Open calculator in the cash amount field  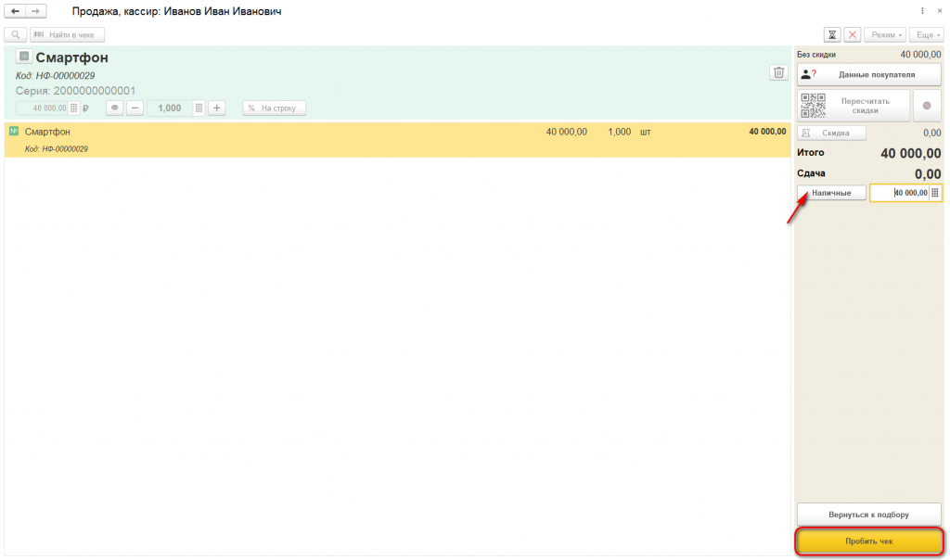click(x=935, y=193)
